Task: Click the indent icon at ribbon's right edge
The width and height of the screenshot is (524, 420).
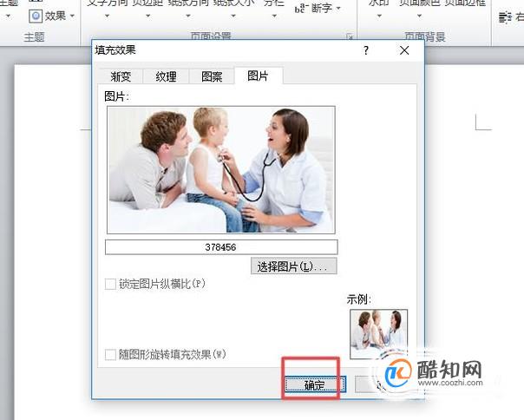Action: [x=505, y=16]
